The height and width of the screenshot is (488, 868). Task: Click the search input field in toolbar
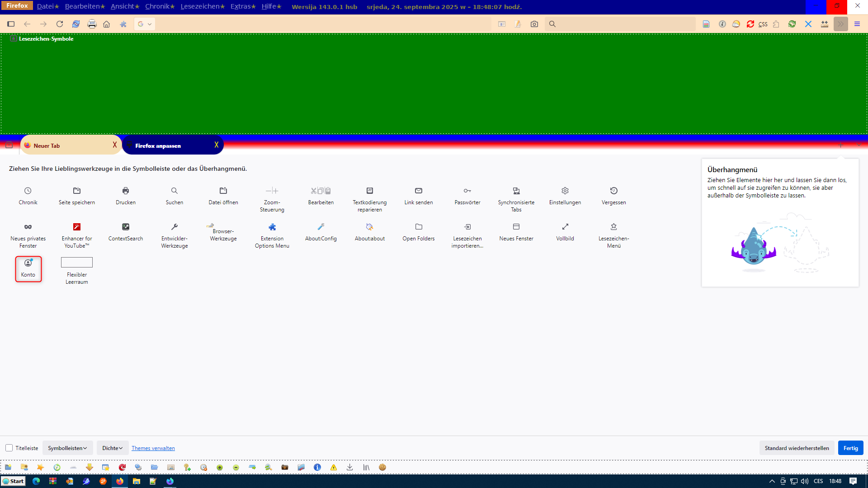(x=624, y=24)
